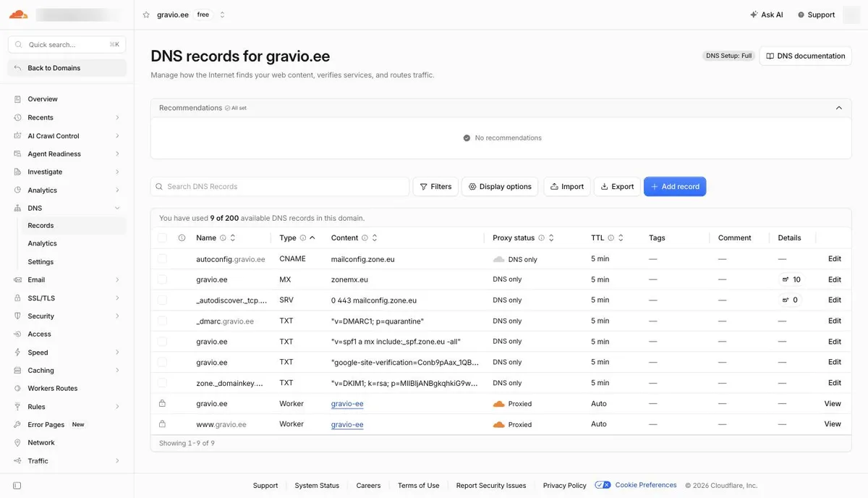Click the info icon next to Content
The width and height of the screenshot is (868, 498).
pyautogui.click(x=365, y=237)
